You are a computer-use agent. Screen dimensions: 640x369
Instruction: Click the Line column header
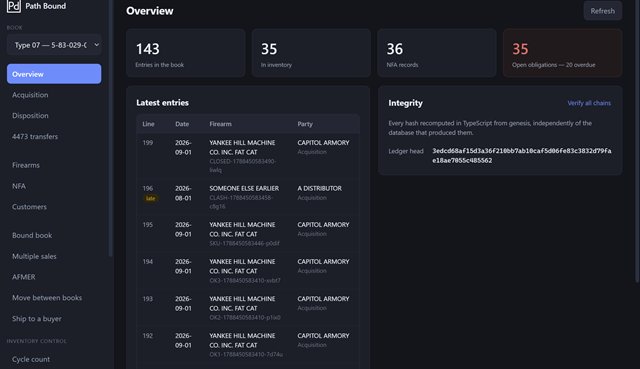[x=148, y=124]
